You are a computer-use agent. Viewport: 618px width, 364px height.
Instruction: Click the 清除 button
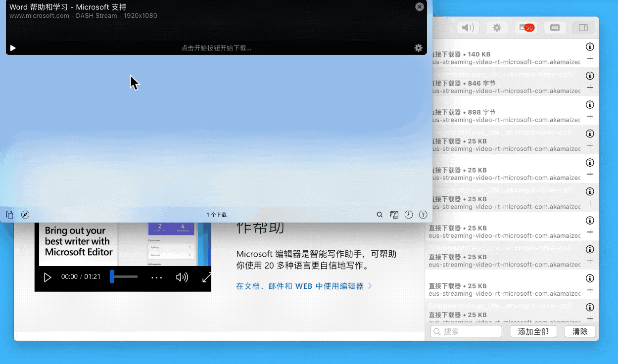click(x=580, y=331)
